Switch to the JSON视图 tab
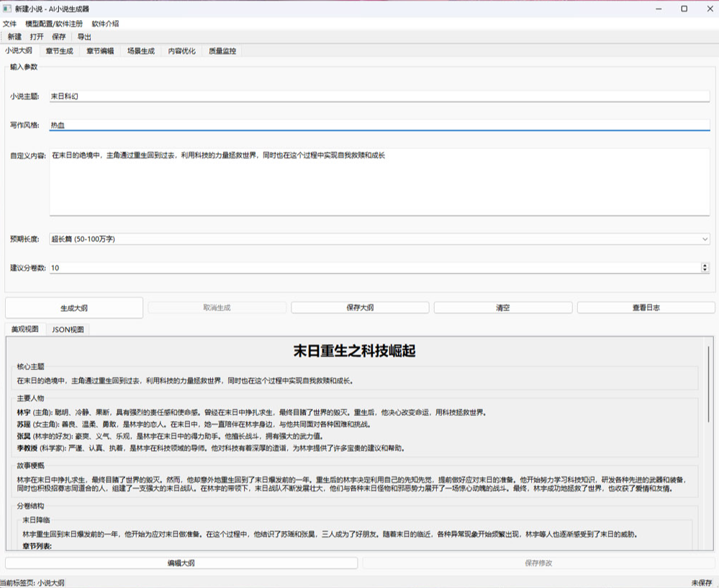Image resolution: width=719 pixels, height=588 pixels. click(x=68, y=329)
